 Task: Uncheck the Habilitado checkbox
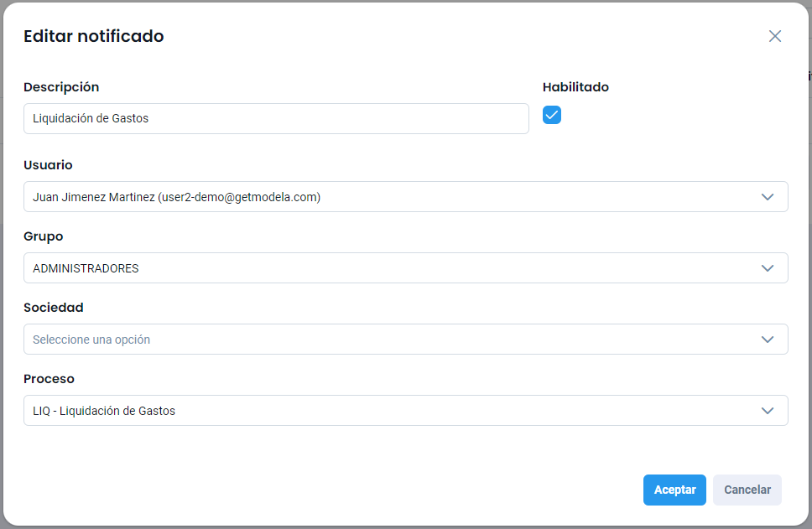tap(552, 116)
